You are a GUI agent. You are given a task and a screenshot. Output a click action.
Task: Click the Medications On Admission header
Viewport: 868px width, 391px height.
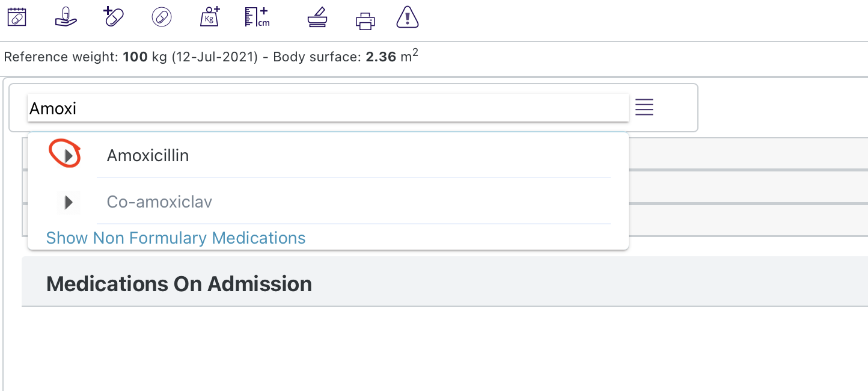[x=179, y=283]
